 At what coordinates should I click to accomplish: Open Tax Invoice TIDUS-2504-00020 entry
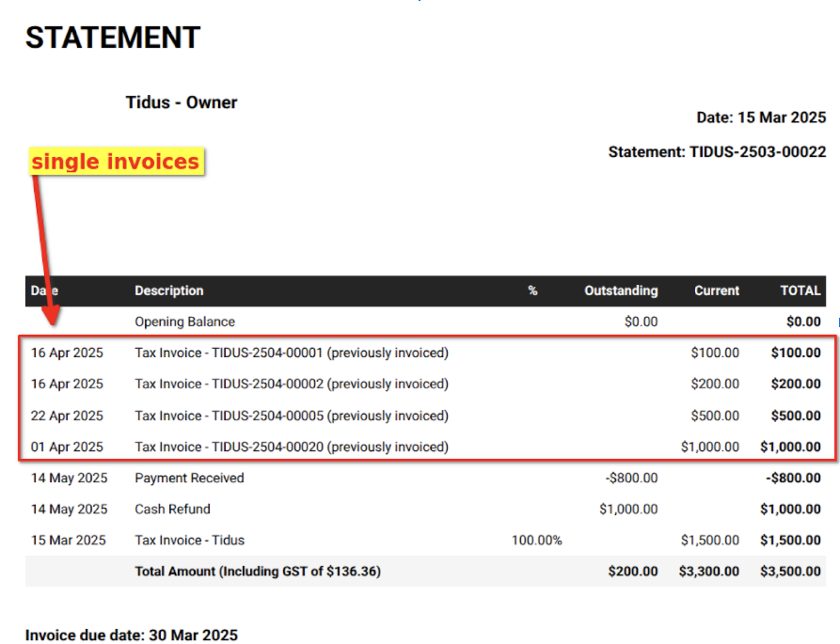coord(292,448)
